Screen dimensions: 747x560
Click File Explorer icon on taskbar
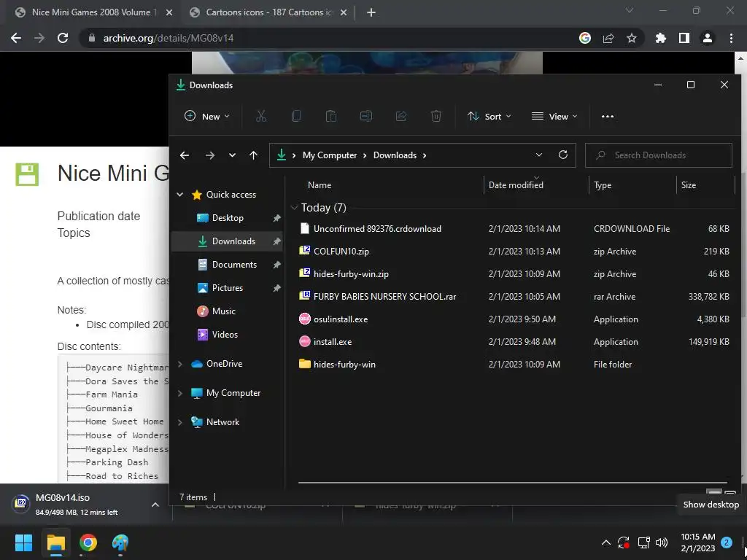[x=55, y=542]
